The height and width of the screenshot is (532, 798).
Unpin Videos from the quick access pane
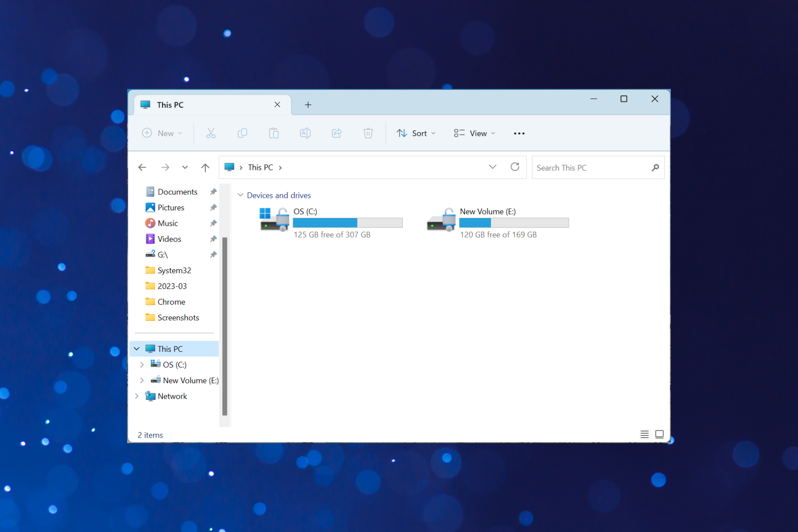point(213,239)
